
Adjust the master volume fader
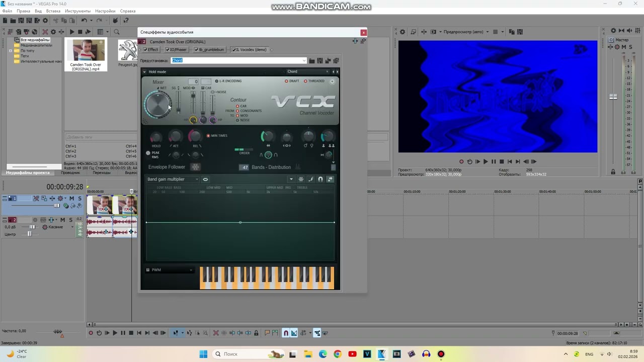pos(613,97)
